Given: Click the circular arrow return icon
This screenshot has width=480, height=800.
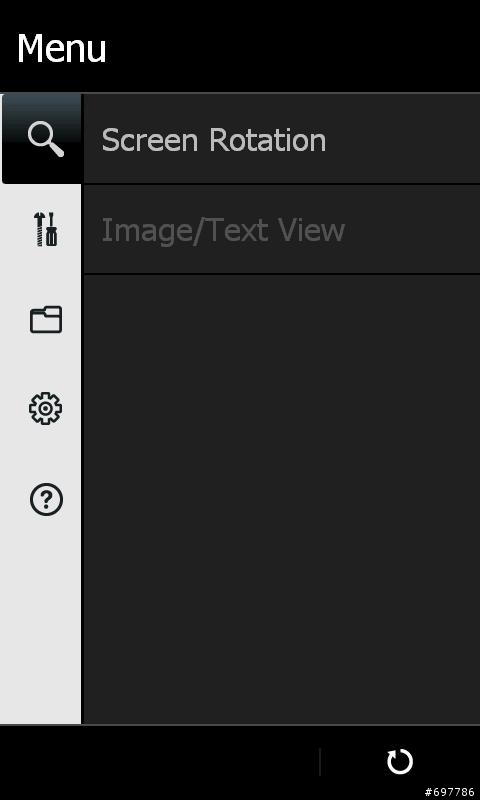Looking at the screenshot, I should [400, 762].
